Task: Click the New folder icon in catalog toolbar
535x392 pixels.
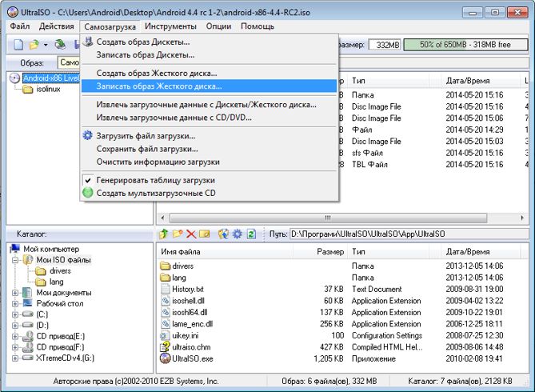Action: tap(178, 234)
